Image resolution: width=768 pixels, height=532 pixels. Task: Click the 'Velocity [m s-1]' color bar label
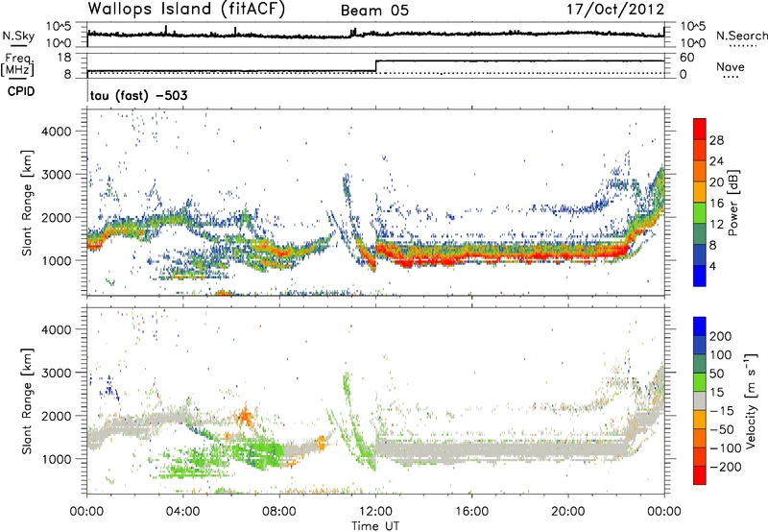[x=751, y=400]
